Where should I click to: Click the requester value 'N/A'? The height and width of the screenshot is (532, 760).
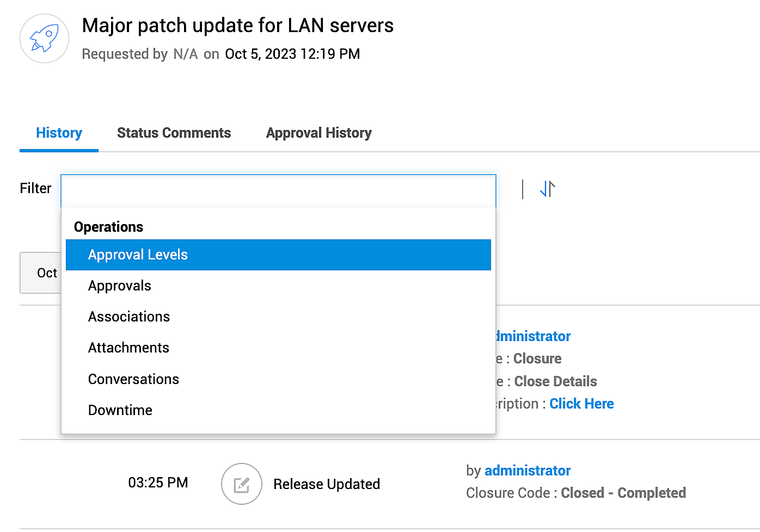tap(186, 54)
